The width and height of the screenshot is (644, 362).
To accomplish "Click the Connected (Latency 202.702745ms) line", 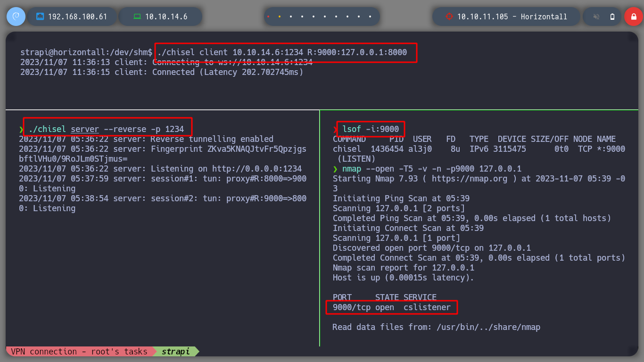I will pos(162,72).
